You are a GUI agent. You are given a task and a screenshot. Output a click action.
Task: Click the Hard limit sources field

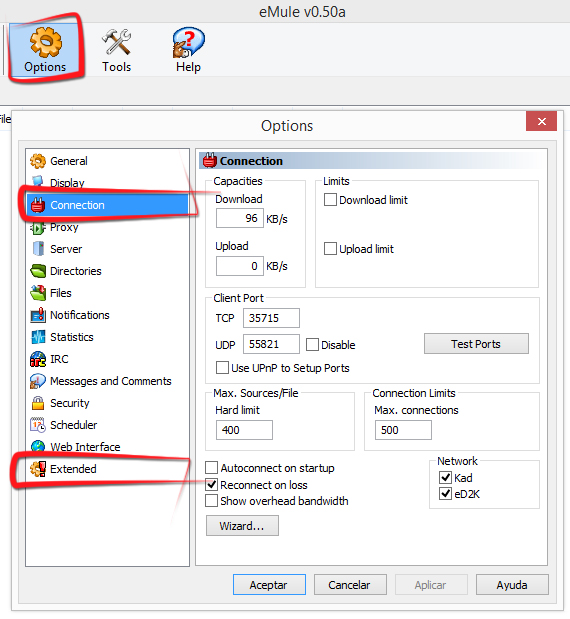point(244,430)
